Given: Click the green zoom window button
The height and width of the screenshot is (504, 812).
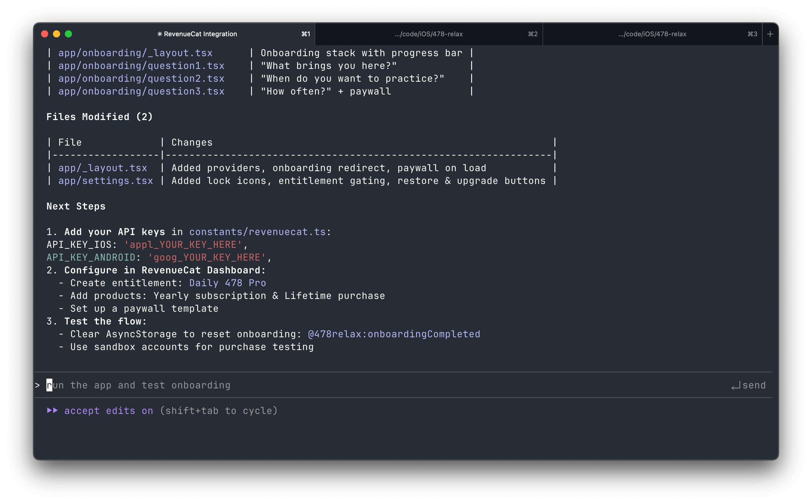Looking at the screenshot, I should click(x=68, y=34).
